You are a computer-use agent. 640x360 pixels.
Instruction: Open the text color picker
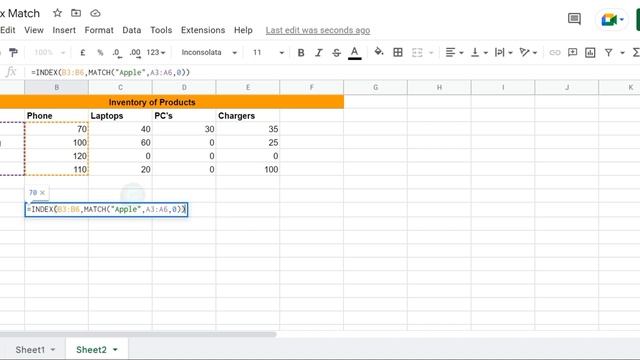pos(354,53)
